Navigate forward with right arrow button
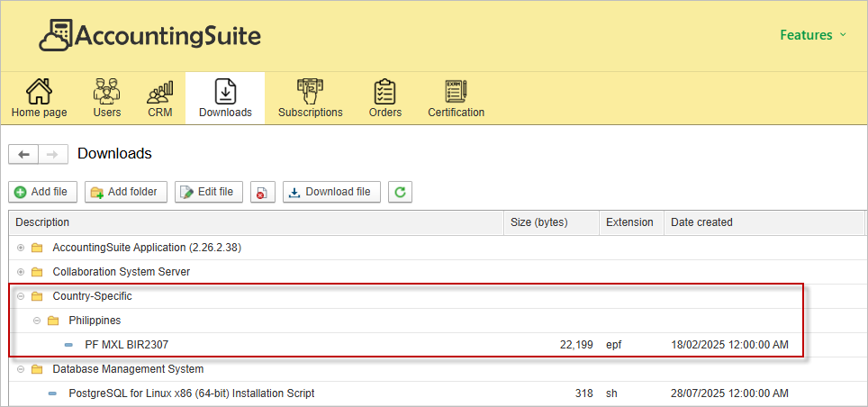 point(52,154)
